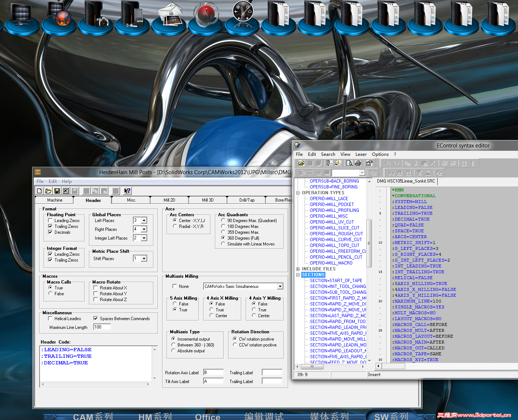This screenshot has width=518, height=420.
Task: Switch to the Misc. tab
Action: click(x=131, y=200)
